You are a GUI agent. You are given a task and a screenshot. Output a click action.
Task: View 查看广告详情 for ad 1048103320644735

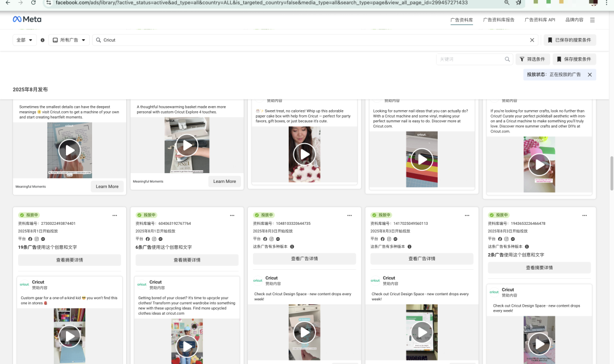tap(305, 259)
